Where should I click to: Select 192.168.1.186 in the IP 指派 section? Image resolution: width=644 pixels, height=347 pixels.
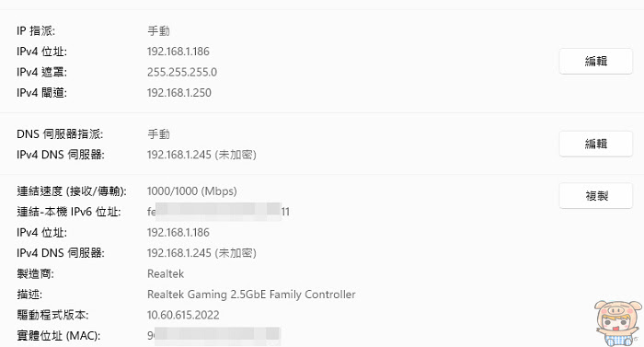(x=178, y=52)
